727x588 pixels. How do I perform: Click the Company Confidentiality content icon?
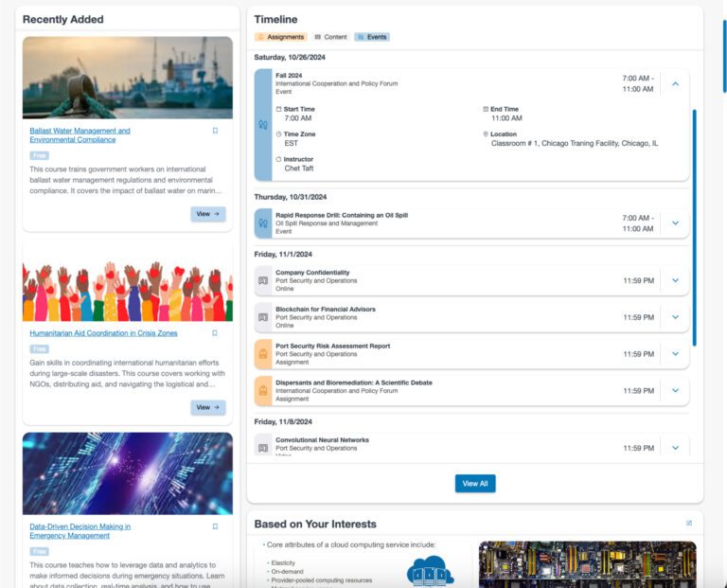coord(263,280)
